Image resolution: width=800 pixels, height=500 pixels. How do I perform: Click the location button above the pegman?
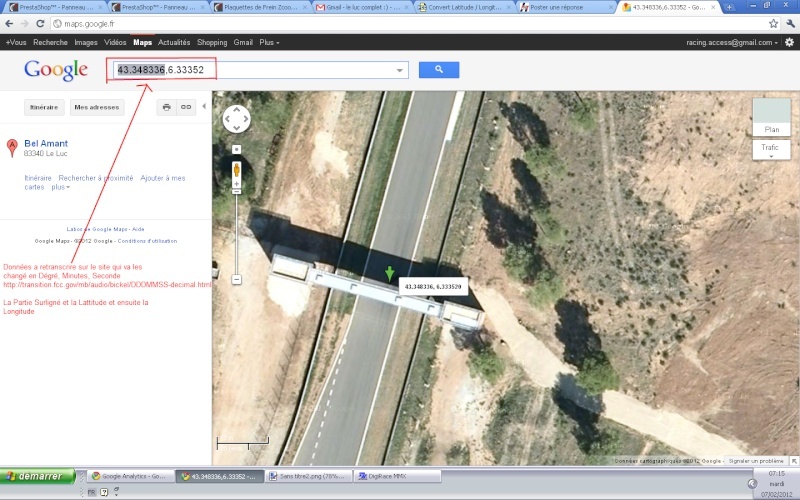click(x=236, y=149)
